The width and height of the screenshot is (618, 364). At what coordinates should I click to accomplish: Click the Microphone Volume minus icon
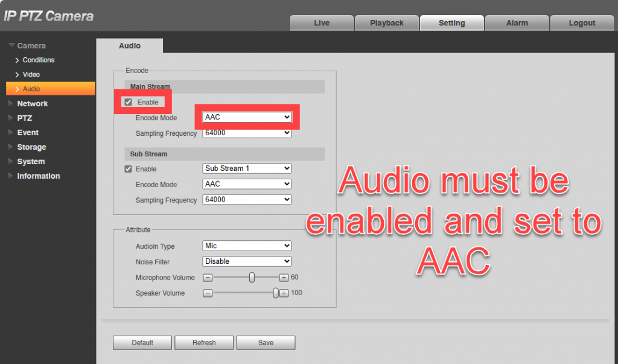click(208, 278)
